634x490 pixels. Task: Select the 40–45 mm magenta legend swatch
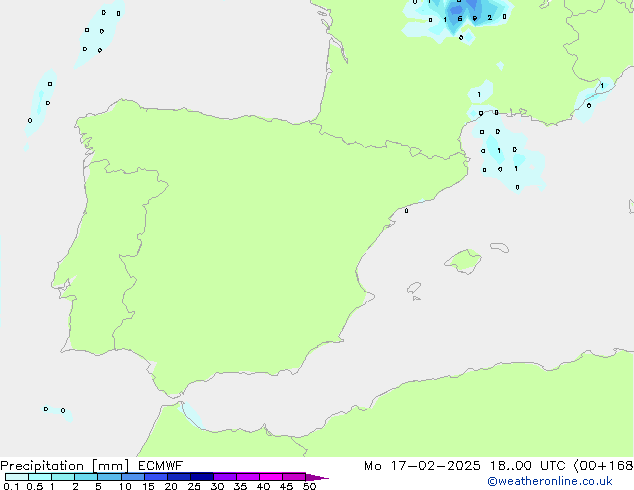pos(271,477)
